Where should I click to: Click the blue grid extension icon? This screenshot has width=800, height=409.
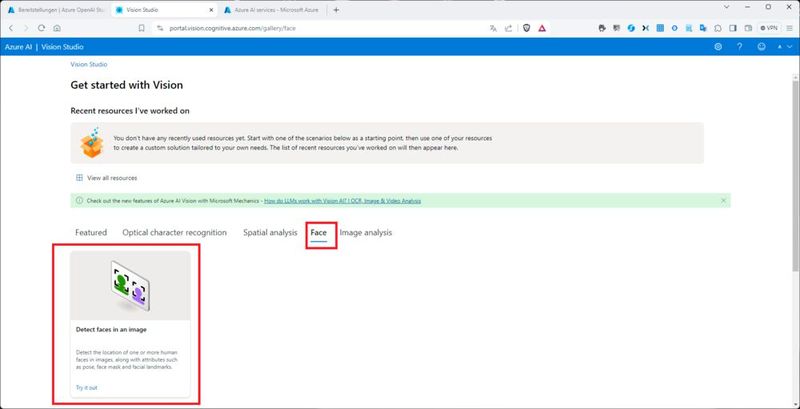tap(660, 28)
